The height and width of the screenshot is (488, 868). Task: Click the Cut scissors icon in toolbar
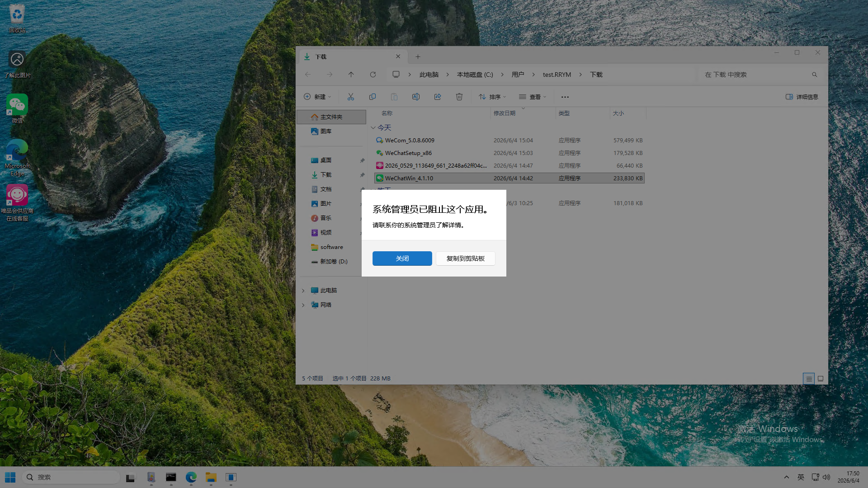coord(351,97)
